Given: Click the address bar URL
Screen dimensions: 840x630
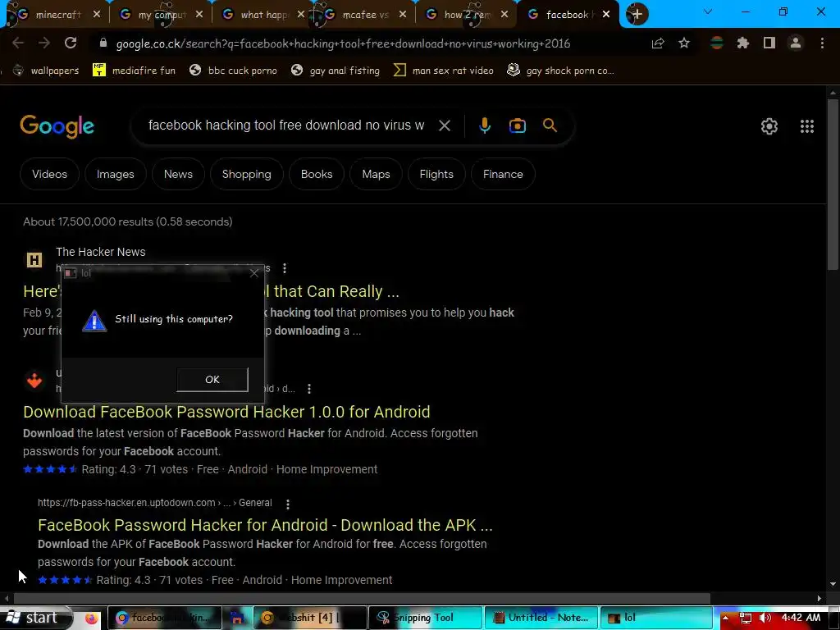Looking at the screenshot, I should click(x=343, y=43).
